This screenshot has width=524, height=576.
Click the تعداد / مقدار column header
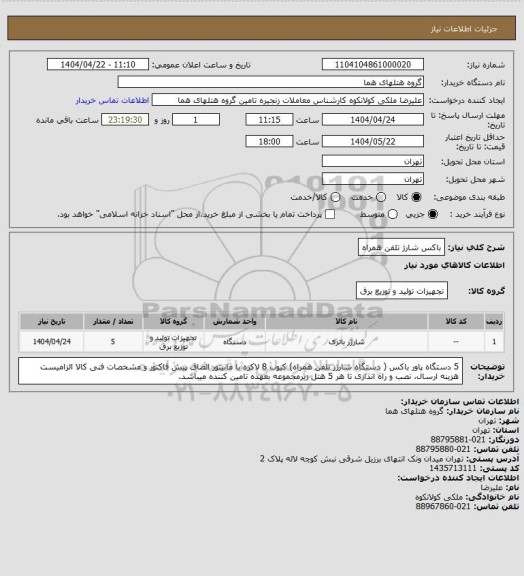click(x=113, y=321)
